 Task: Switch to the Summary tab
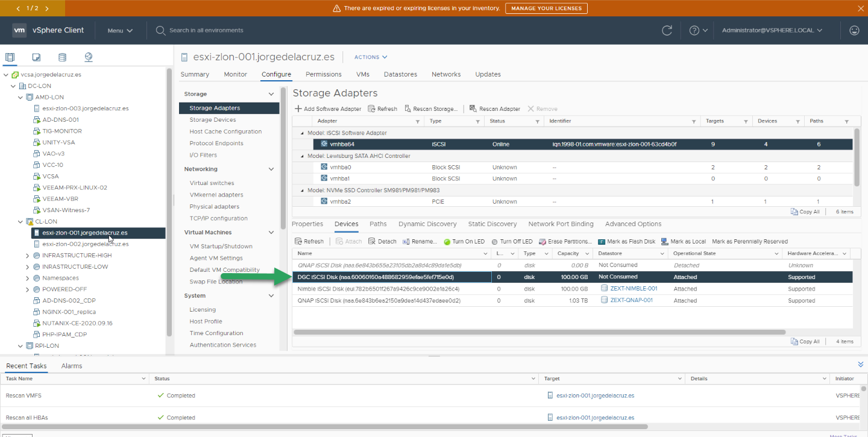coord(195,74)
